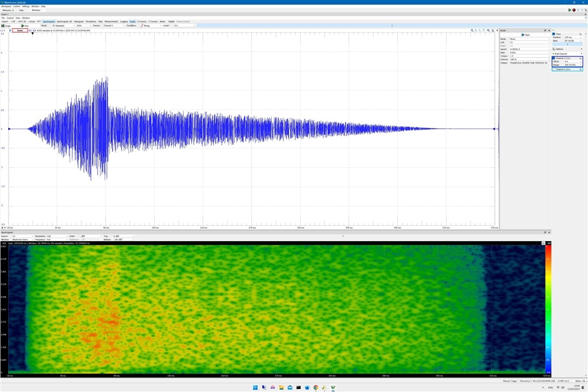Viewport: 588px width, 392px height.
Task: Open the trigger Level dropdown
Action: [184, 26]
